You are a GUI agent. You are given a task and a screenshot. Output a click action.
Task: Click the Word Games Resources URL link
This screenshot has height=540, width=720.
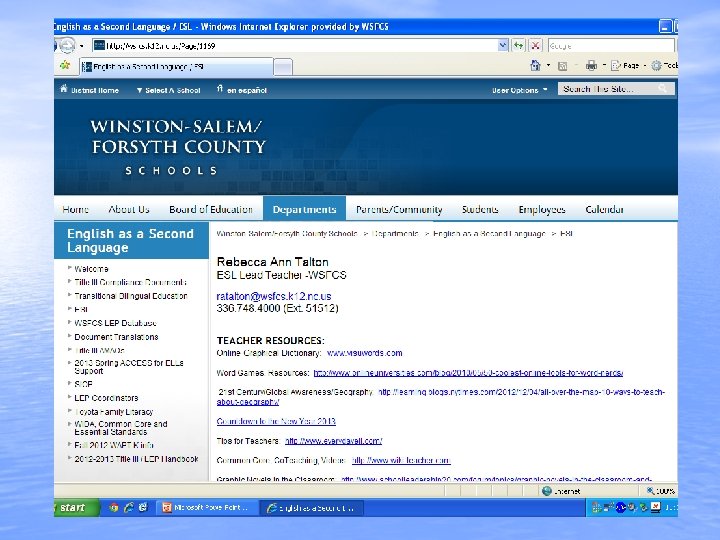coord(468,372)
